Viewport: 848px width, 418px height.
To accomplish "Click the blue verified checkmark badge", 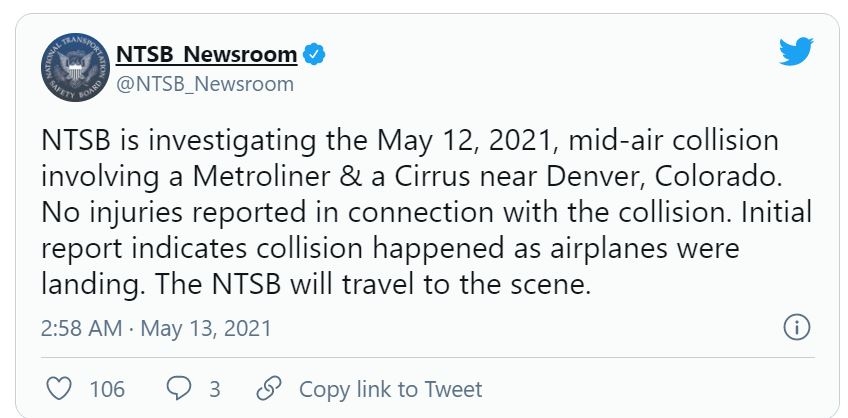I will click(314, 54).
